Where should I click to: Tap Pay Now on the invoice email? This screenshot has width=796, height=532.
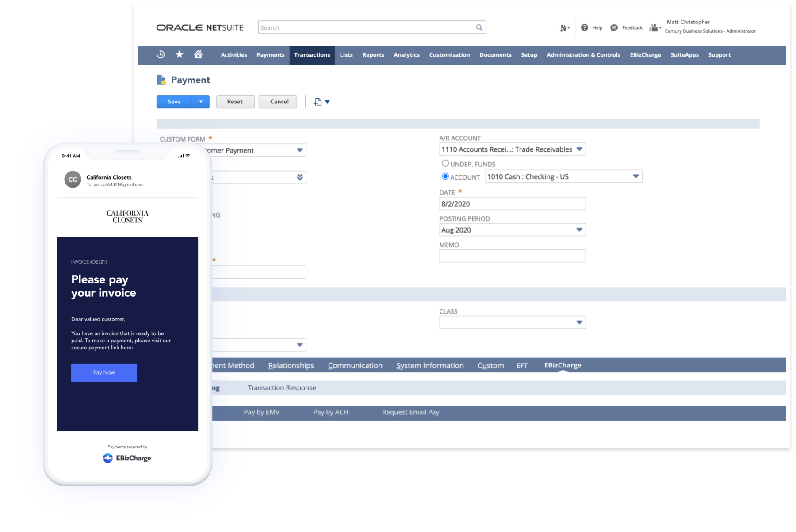click(103, 372)
